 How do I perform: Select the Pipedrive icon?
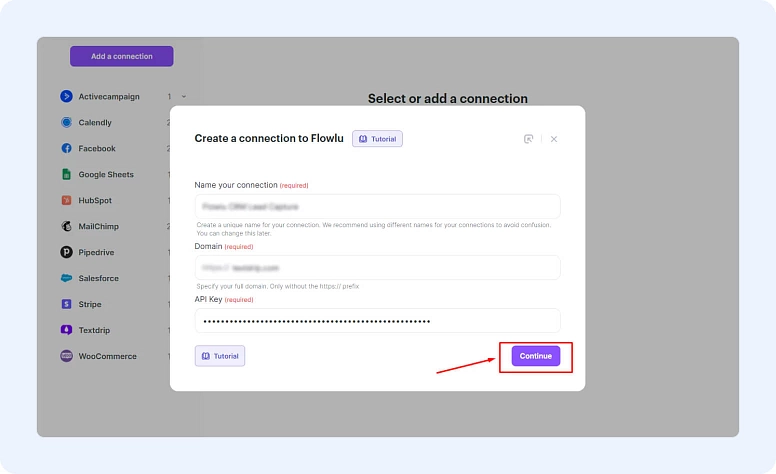[x=67, y=252]
